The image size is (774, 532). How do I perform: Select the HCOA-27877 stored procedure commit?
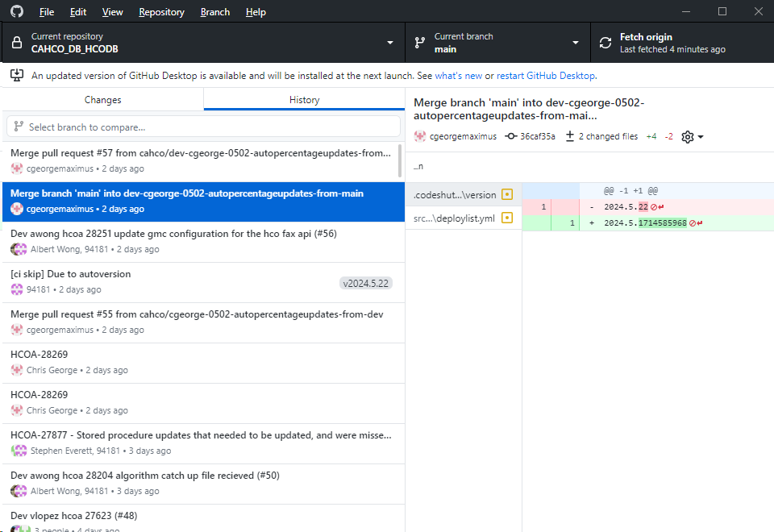point(201,443)
